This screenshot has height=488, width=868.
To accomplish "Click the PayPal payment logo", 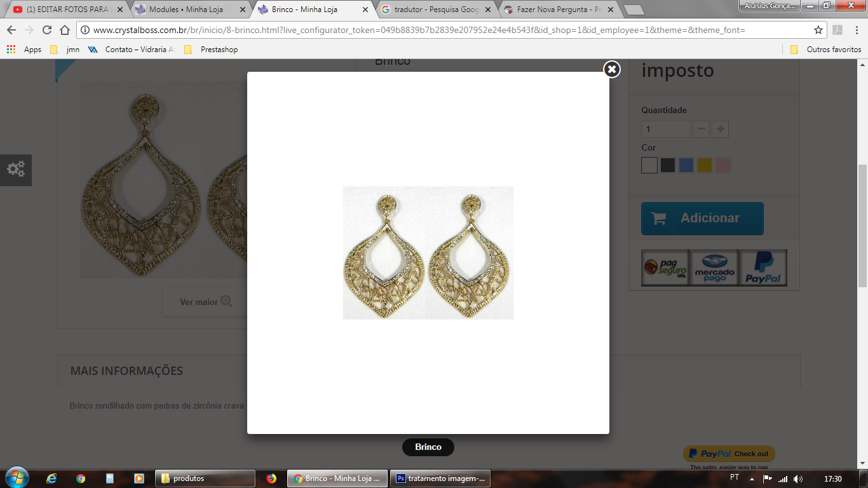I will (763, 268).
